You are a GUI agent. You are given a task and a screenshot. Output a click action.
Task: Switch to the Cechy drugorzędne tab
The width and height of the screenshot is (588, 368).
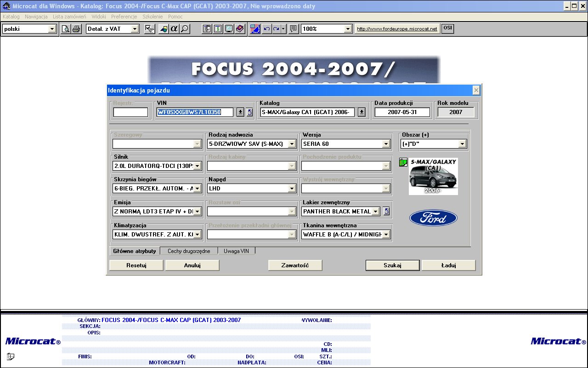[x=189, y=251]
